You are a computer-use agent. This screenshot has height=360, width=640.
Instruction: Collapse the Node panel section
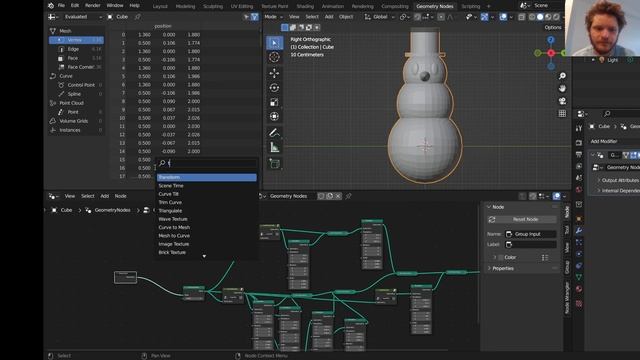pyautogui.click(x=489, y=207)
